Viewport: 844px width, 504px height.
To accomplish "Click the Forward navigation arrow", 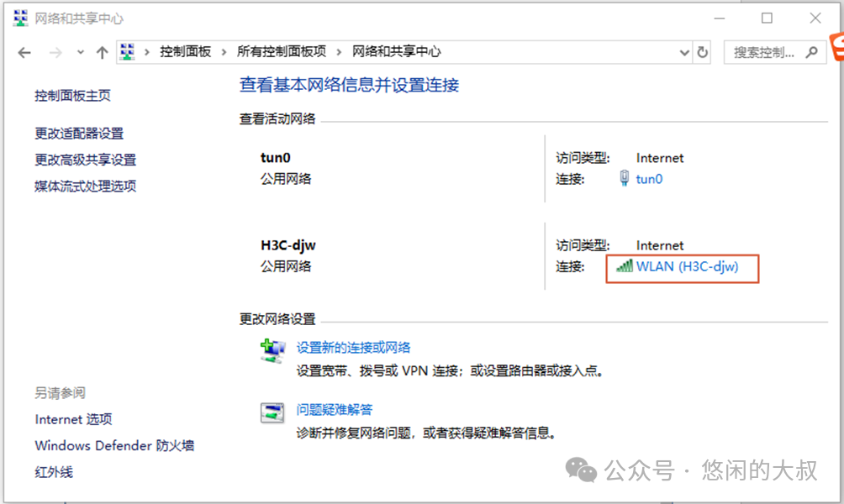I will [x=55, y=52].
